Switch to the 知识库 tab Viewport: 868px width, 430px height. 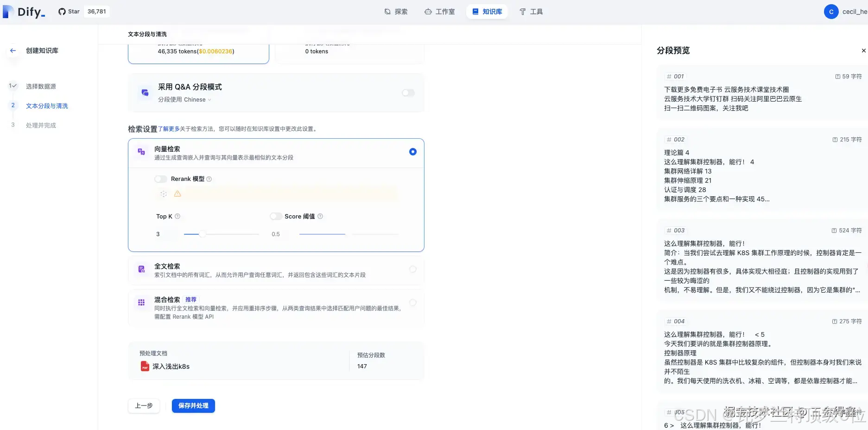(x=487, y=12)
